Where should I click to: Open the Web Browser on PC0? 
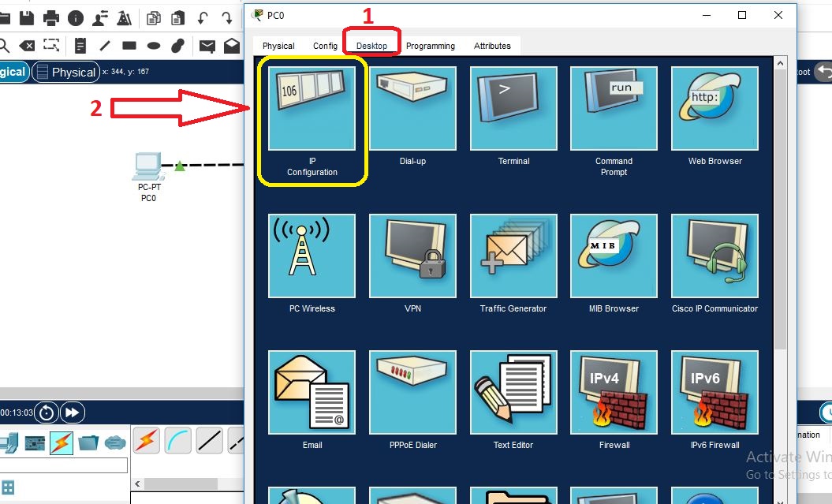pyautogui.click(x=714, y=108)
